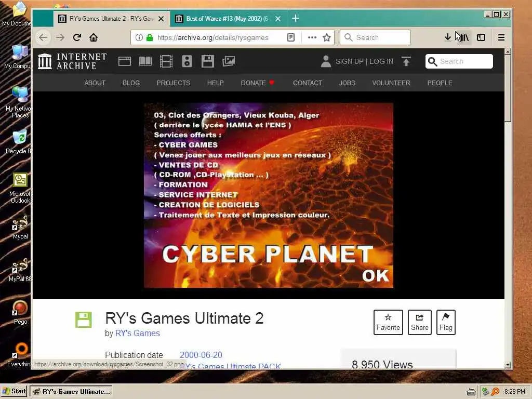
Task: Click the Pego desktop shortcut
Action: 20,312
